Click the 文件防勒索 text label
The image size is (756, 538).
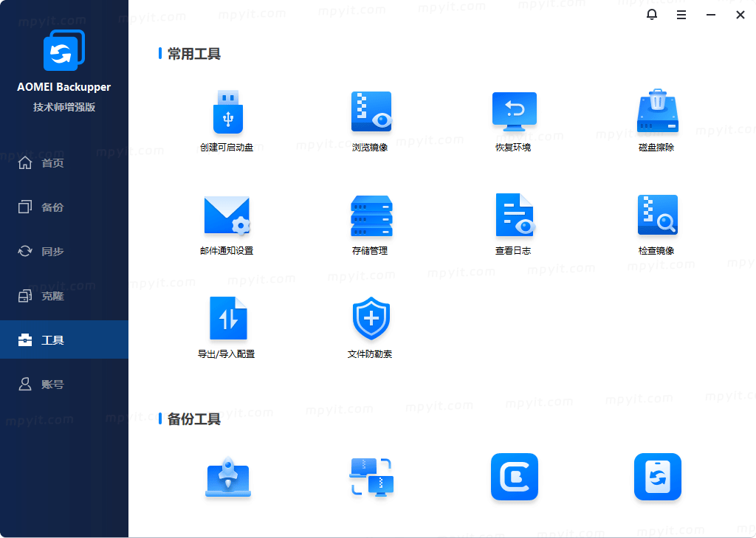370,354
